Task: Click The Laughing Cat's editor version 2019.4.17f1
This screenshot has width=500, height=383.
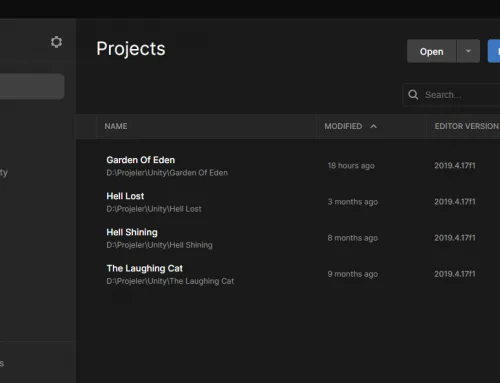Action: (x=455, y=274)
